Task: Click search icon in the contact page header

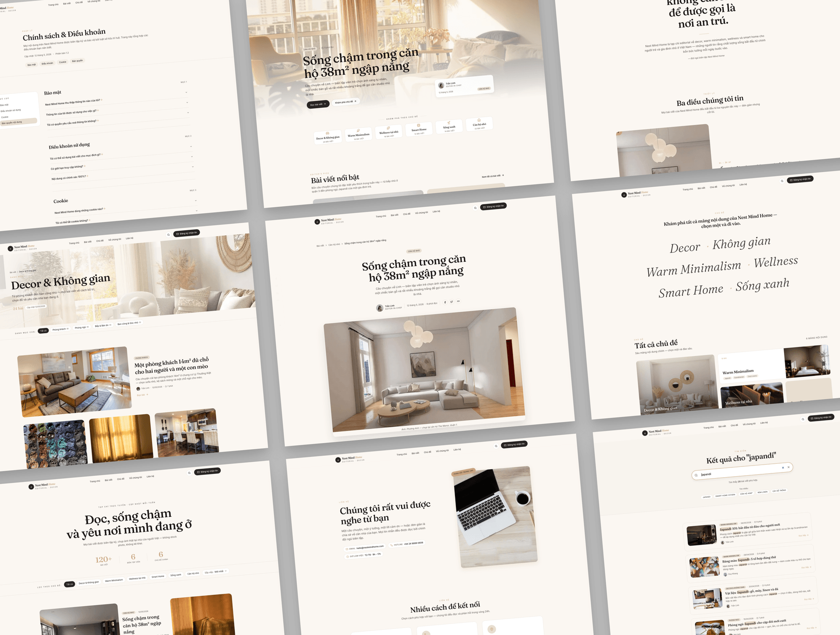Action: coord(496,446)
